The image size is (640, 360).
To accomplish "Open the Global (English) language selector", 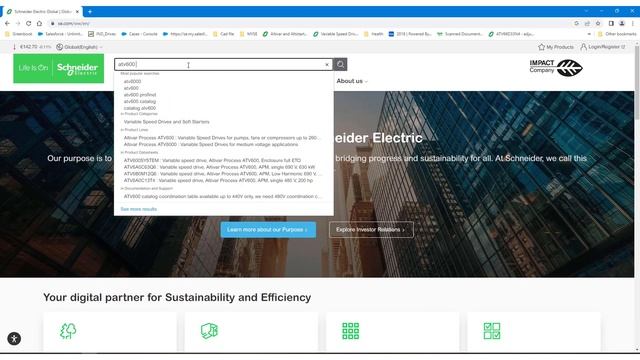I will coord(79,47).
